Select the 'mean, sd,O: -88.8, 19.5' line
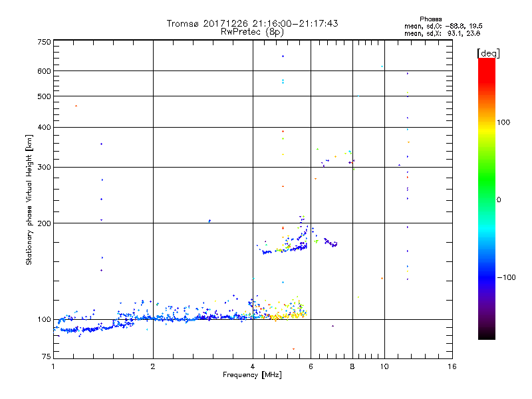 (443, 26)
